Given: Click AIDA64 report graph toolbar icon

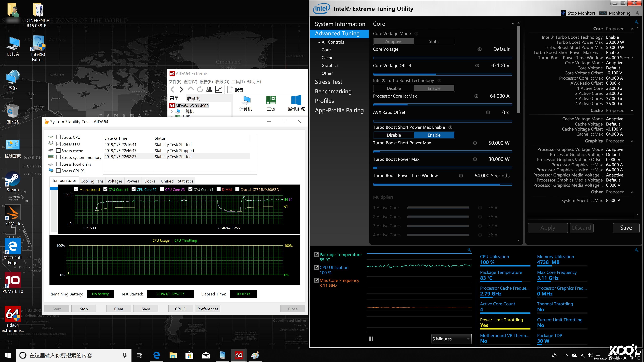Looking at the screenshot, I should pos(218,90).
